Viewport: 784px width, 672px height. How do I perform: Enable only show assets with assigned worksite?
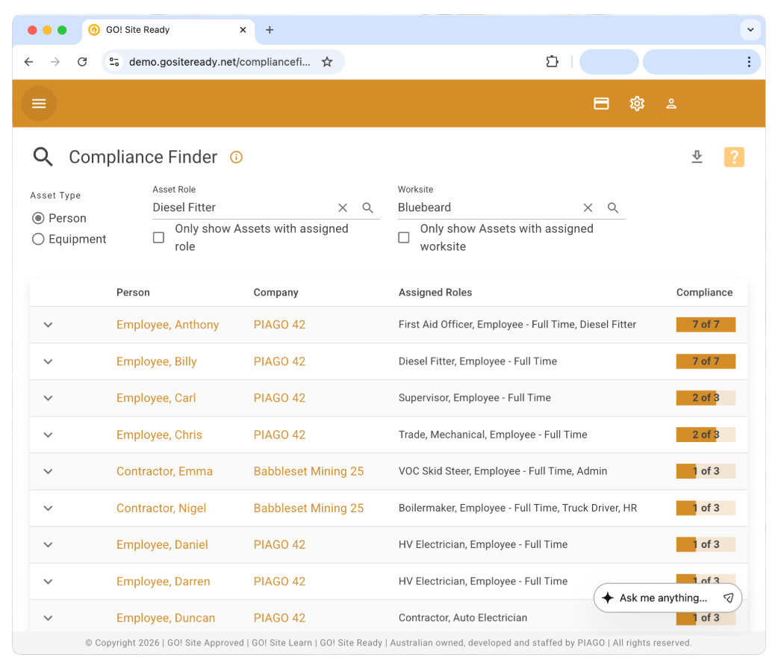(404, 237)
